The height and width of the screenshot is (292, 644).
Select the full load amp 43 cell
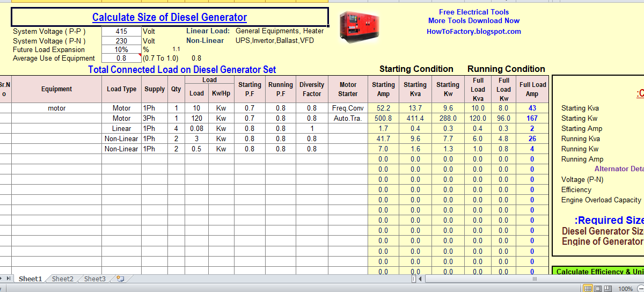[532, 108]
